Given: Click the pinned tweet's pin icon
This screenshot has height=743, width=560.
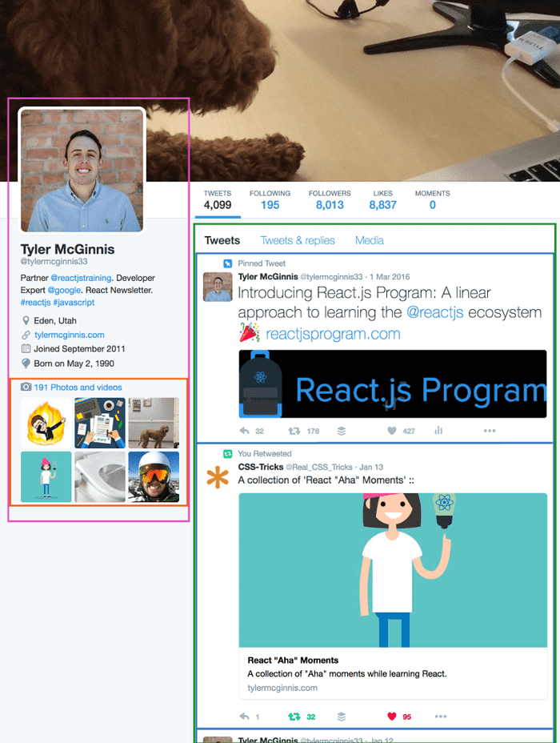Looking at the screenshot, I should pos(228,263).
